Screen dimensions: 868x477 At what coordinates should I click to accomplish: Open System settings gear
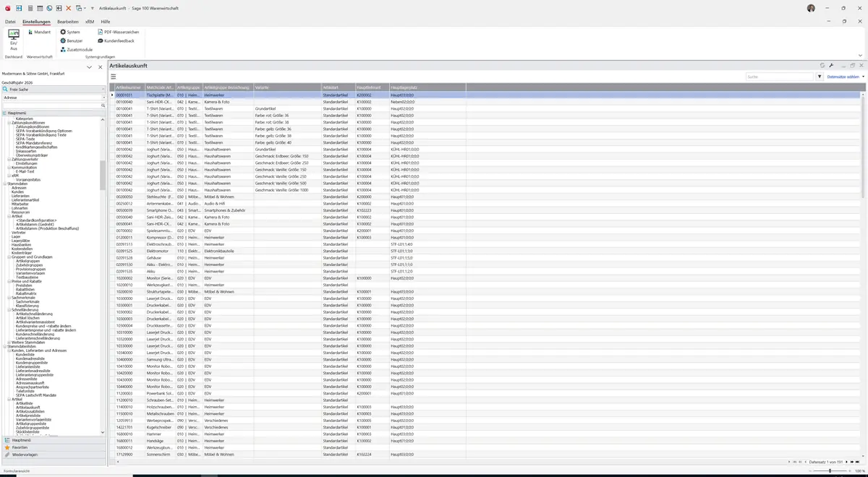tap(70, 33)
